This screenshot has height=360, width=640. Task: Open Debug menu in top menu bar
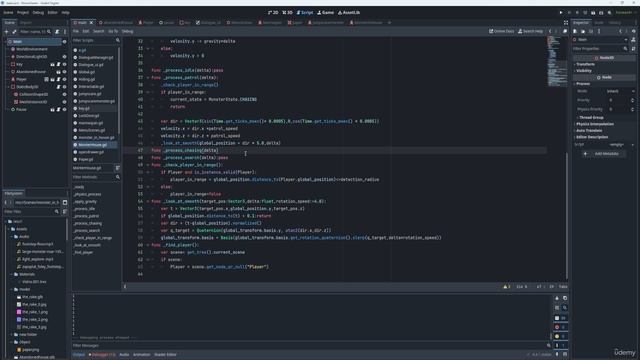[x=38, y=13]
